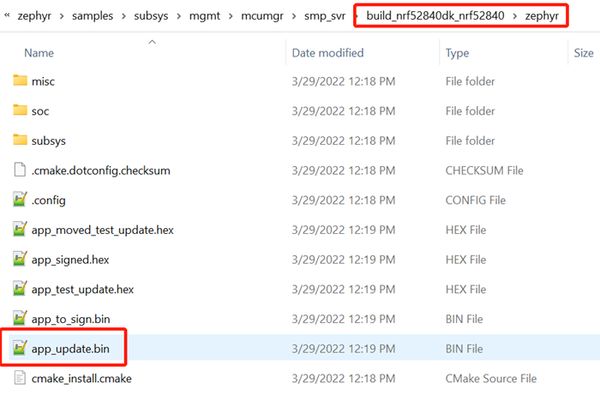Navigate to mgmt in address bar
This screenshot has width=600, height=395.
[x=205, y=16]
